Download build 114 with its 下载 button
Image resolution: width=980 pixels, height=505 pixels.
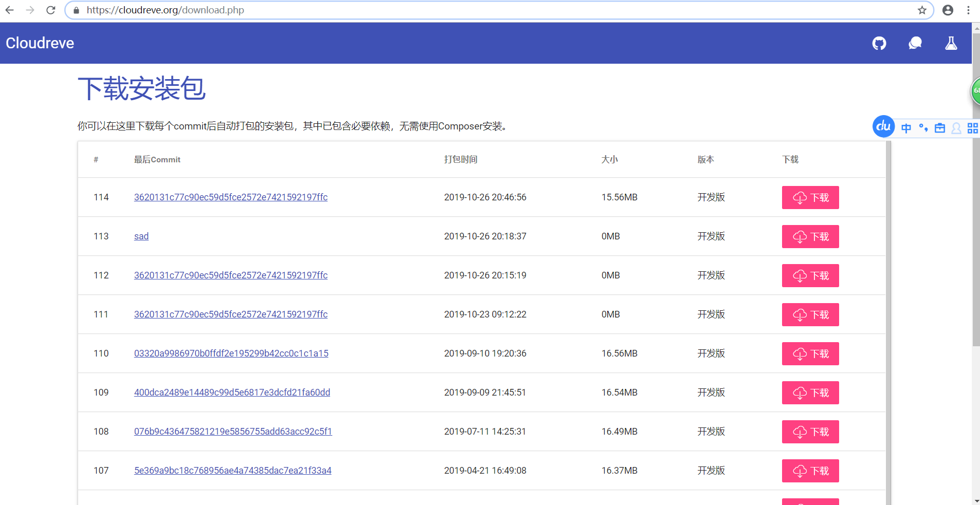pos(810,197)
